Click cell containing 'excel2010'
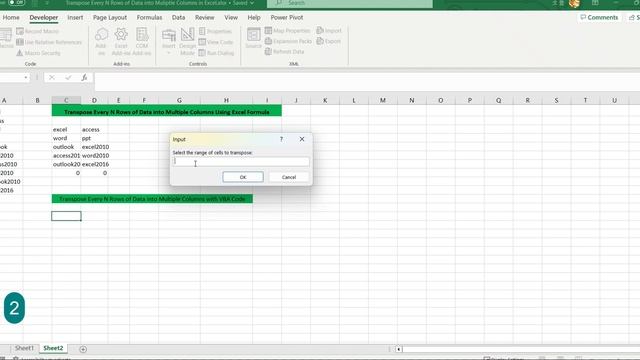 click(94, 147)
